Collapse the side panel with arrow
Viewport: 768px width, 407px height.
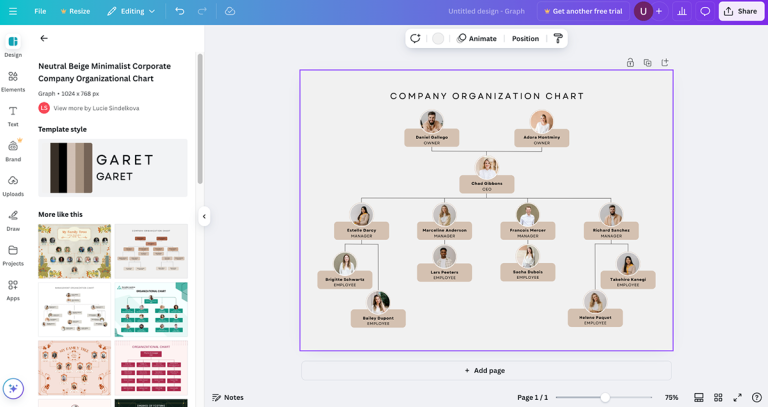pos(204,216)
